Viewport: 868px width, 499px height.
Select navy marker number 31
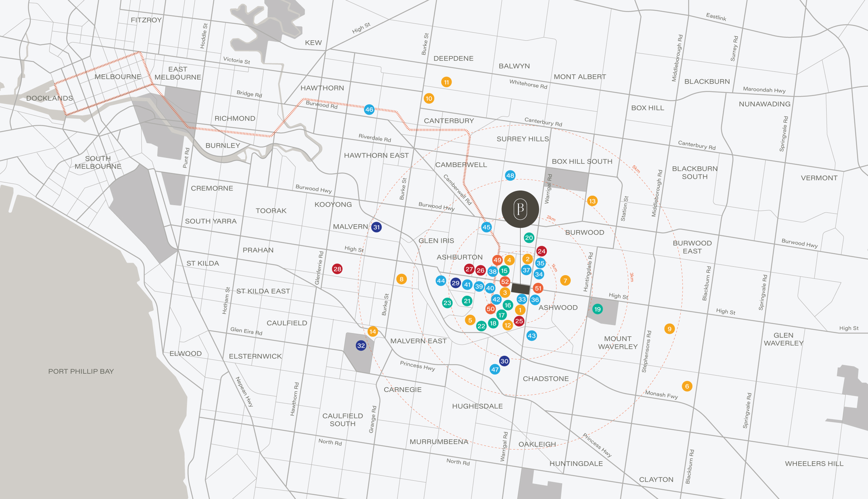point(376,227)
